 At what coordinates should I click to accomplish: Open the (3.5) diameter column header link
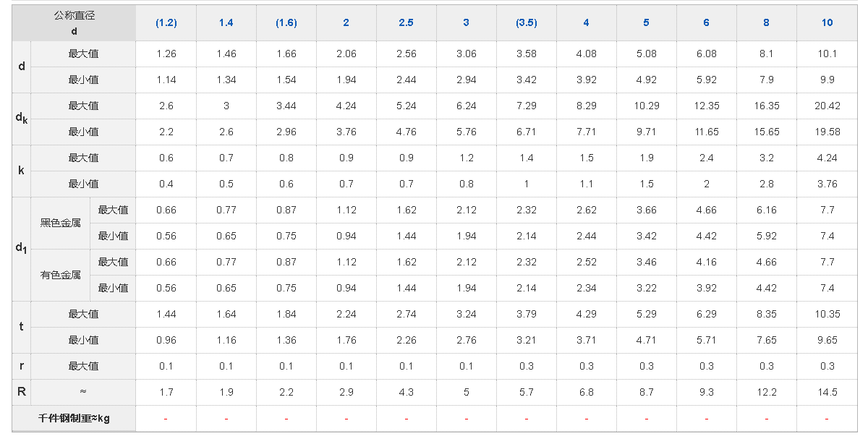(527, 23)
